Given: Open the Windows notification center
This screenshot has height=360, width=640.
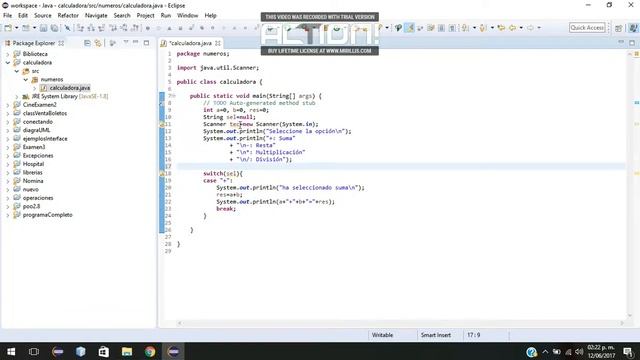Looking at the screenshot, I should [x=629, y=351].
